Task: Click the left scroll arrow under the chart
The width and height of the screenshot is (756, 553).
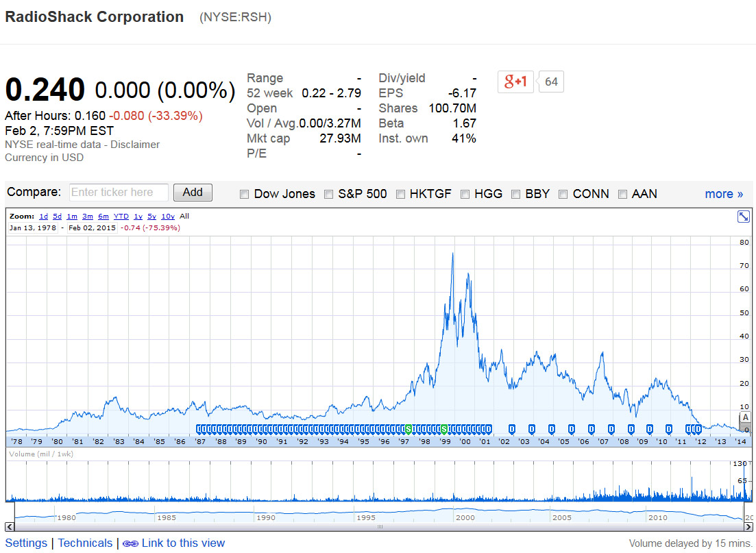Action: [10, 526]
